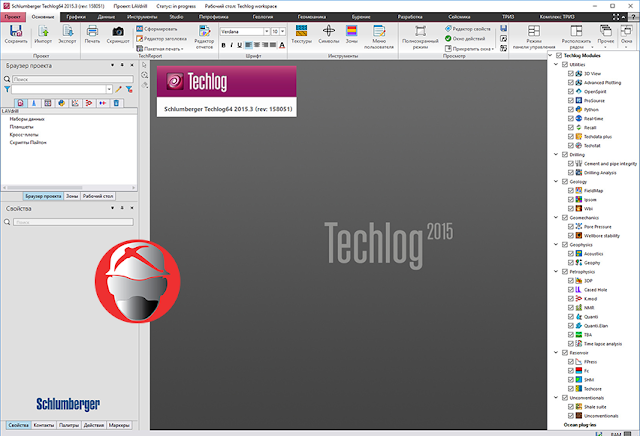Collapse the Geomechanics tree group
This screenshot has width=640, height=436.
pos(556,217)
